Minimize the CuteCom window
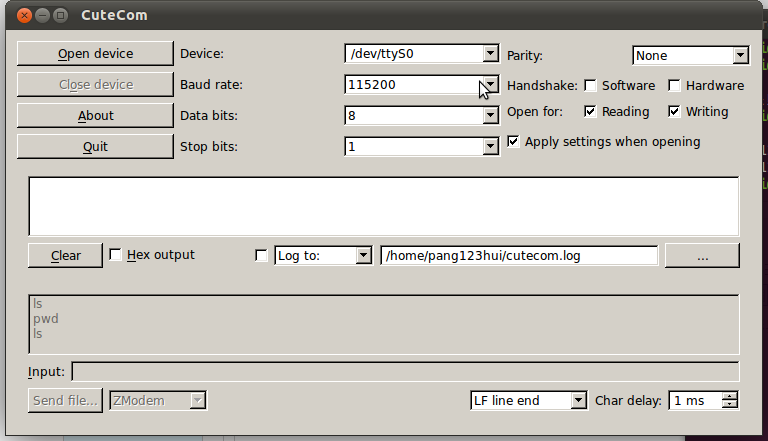 coord(43,15)
